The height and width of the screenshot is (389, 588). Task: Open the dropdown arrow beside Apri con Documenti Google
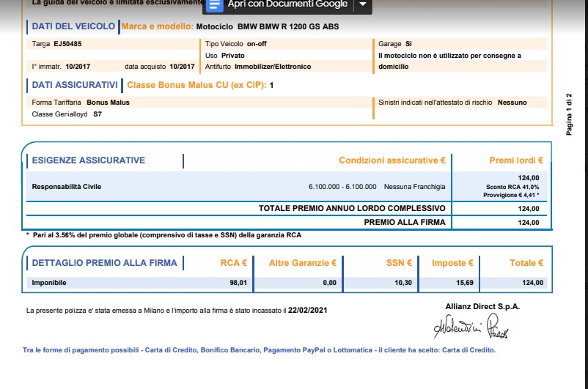pyautogui.click(x=363, y=4)
